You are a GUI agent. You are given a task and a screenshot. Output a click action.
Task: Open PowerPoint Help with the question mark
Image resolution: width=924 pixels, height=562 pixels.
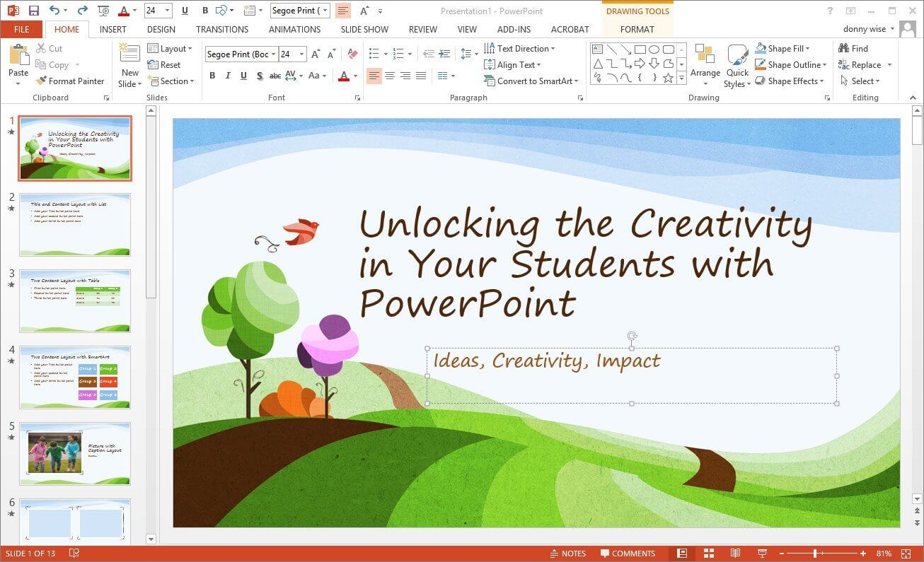pos(830,11)
